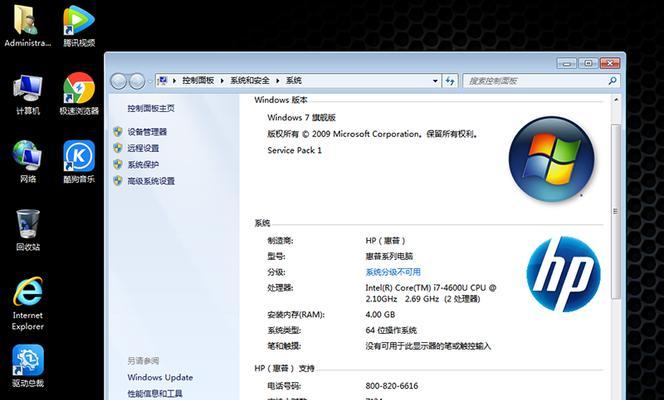664x400 pixels.
Task: Select the 控制面板 breadcrumb segment
Action: click(198, 80)
